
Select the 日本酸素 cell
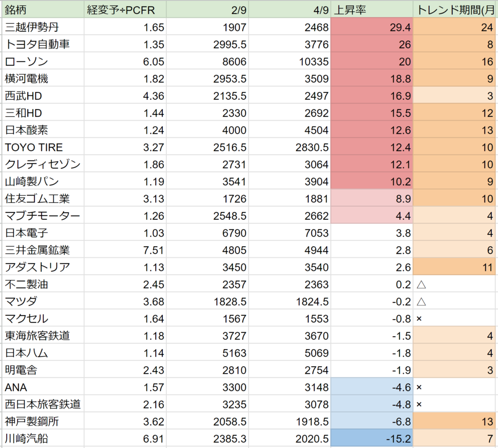click(x=43, y=130)
